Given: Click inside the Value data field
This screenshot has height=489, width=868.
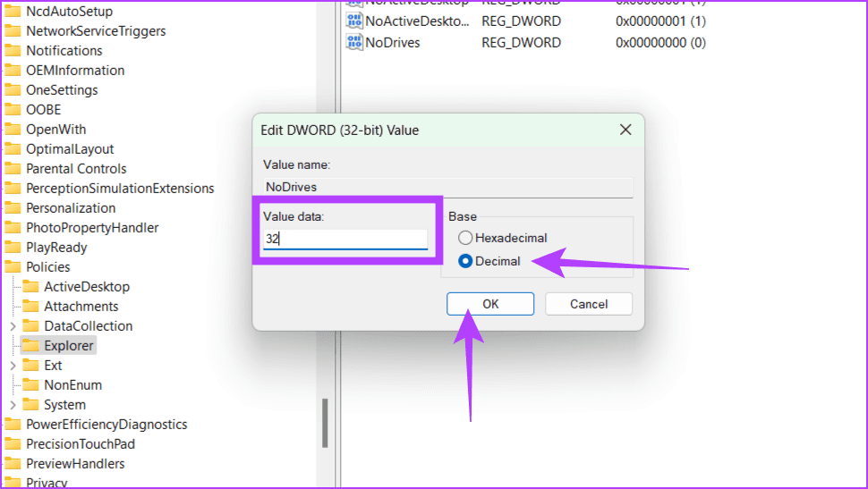Looking at the screenshot, I should tap(345, 239).
